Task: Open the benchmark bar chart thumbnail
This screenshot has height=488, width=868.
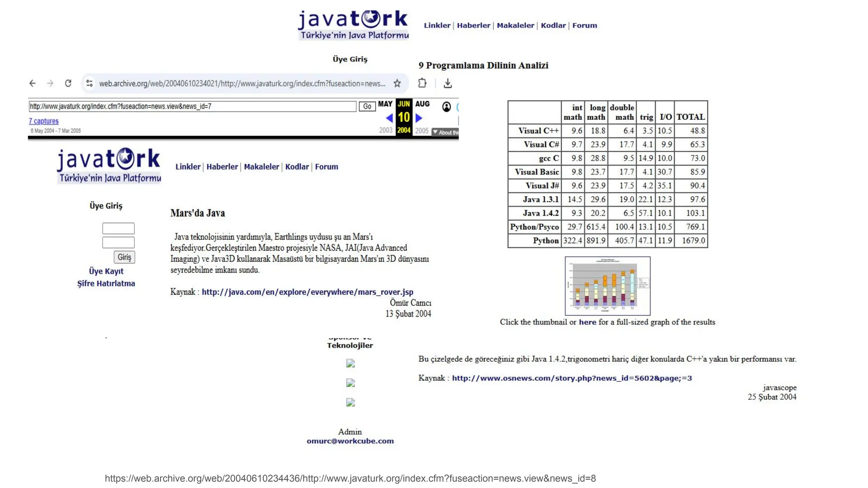Action: pyautogui.click(x=607, y=286)
